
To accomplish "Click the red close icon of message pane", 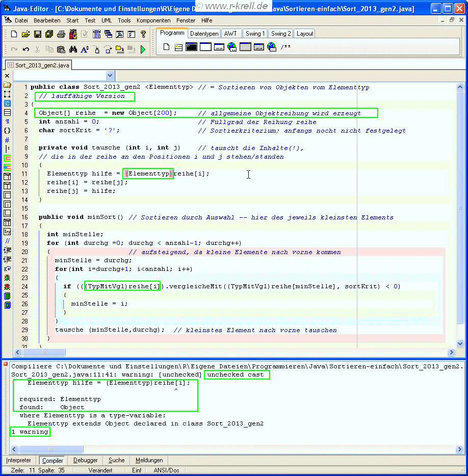I will (6, 364).
